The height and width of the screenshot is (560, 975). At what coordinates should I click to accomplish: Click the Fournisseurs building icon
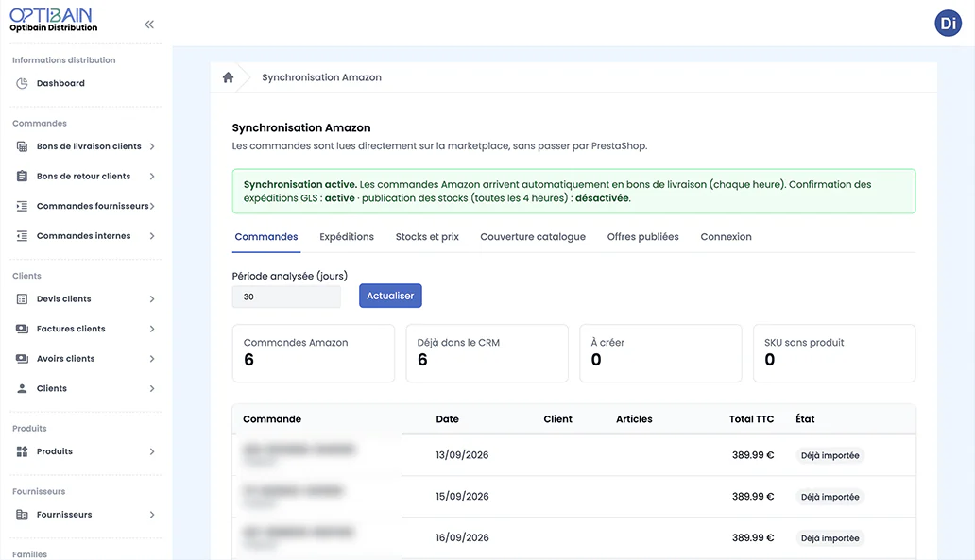tap(22, 515)
